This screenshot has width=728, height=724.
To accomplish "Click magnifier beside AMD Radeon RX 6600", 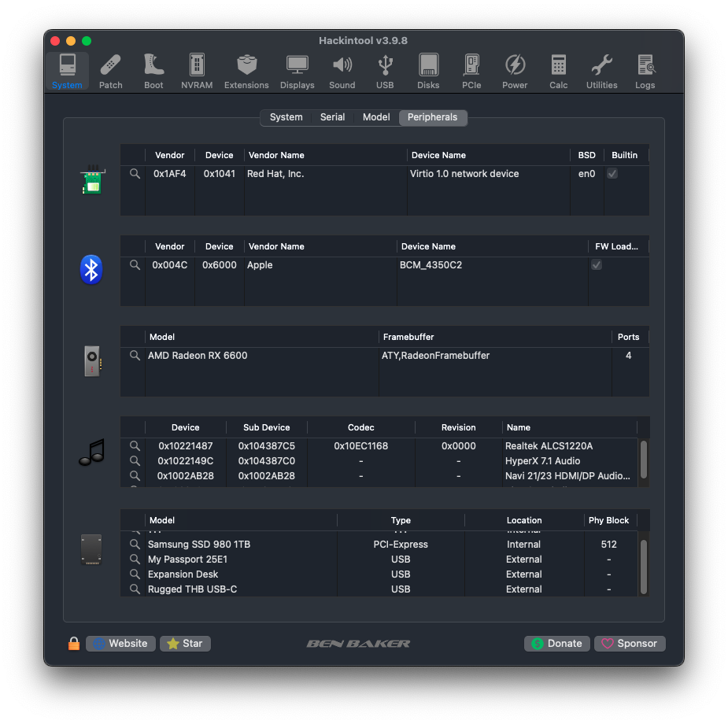I will pos(135,356).
